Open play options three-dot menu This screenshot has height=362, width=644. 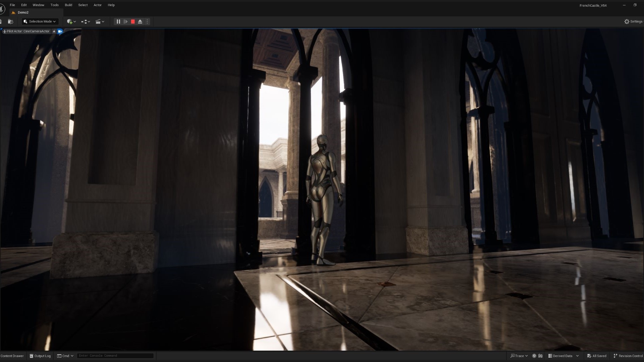pos(147,21)
